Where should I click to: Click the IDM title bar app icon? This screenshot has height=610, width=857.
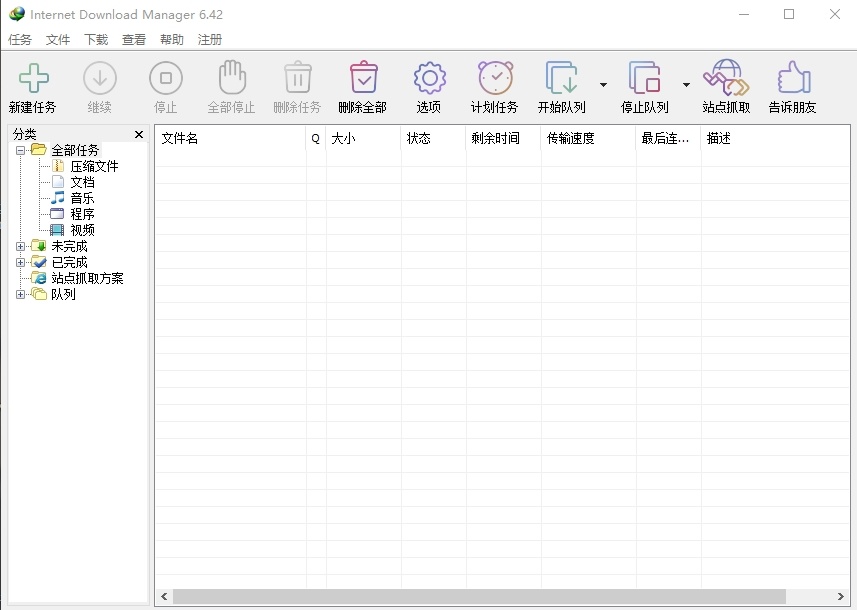[17, 14]
